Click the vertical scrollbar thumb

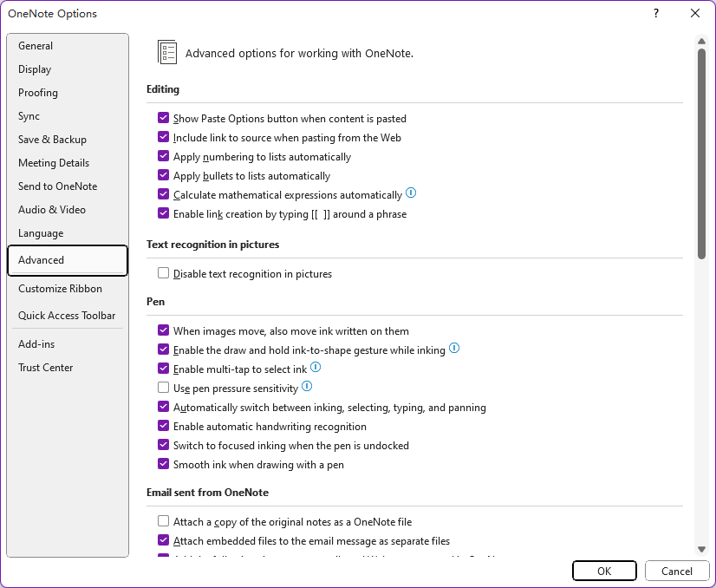701,152
